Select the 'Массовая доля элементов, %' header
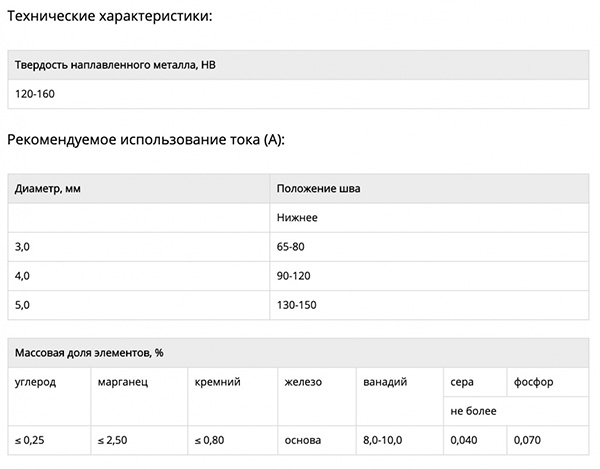This screenshot has width=600, height=469. 298,353
